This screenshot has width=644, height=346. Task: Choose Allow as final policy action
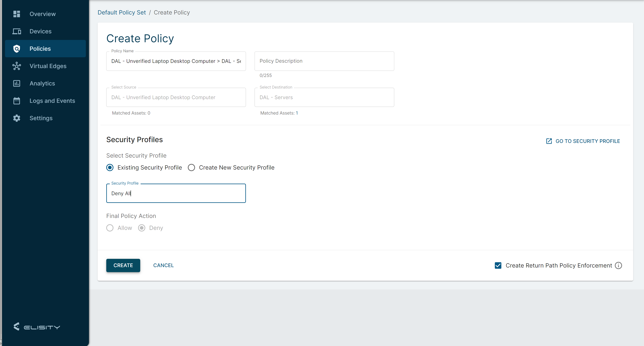click(110, 228)
